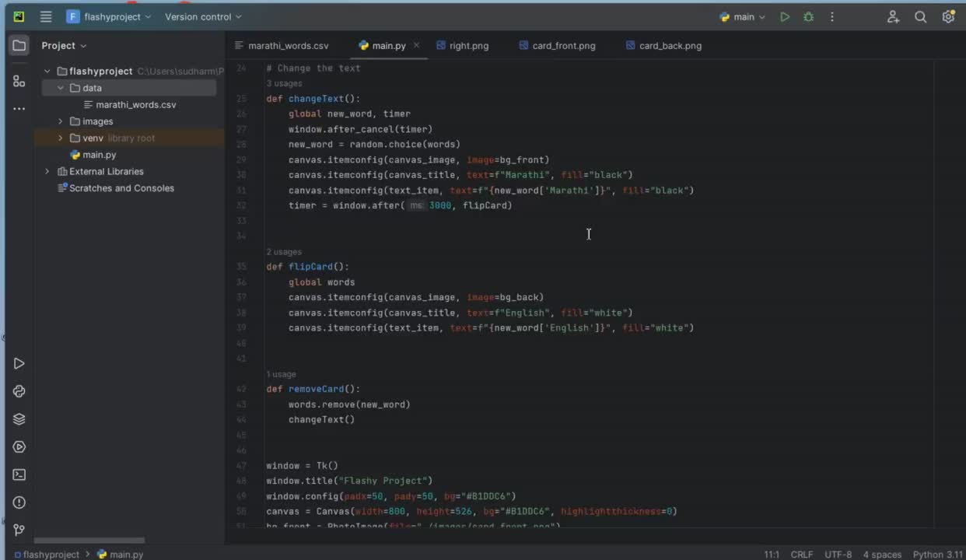Open line:column 11:1 go-to dialog

(771, 555)
